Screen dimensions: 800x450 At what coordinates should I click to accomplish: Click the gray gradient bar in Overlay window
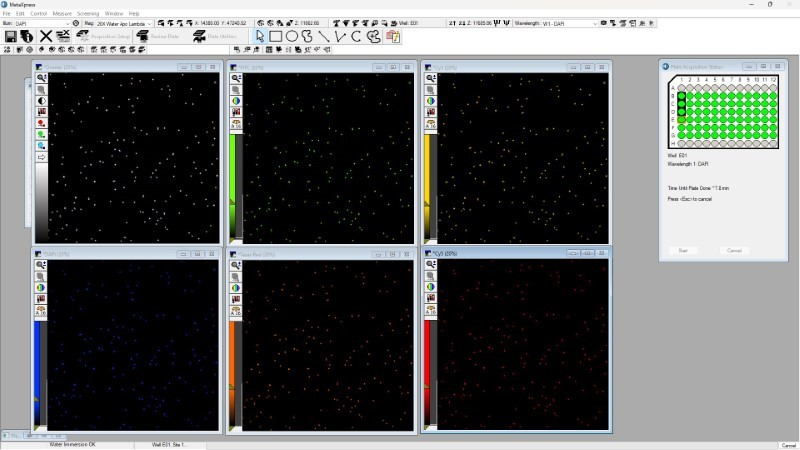[41, 202]
